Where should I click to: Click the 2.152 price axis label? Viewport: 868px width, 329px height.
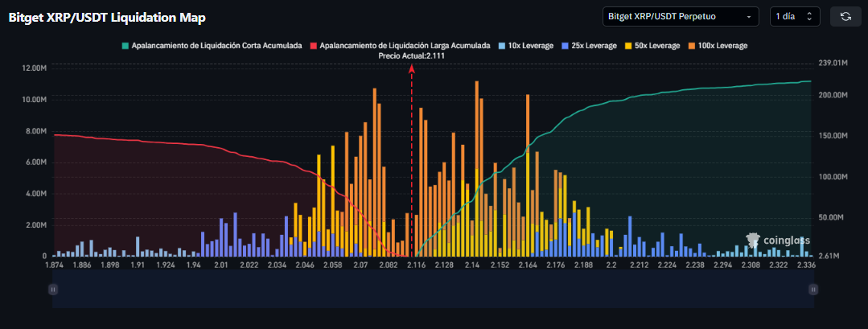(500, 265)
